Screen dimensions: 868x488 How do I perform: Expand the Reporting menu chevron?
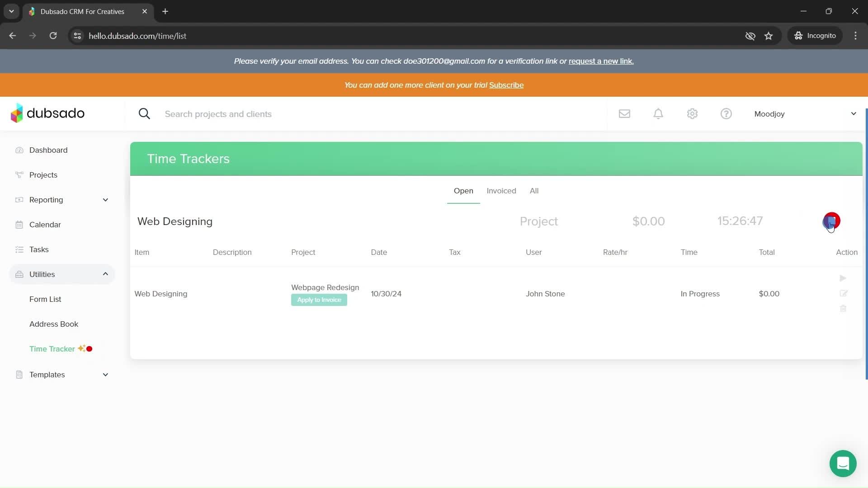tap(105, 200)
